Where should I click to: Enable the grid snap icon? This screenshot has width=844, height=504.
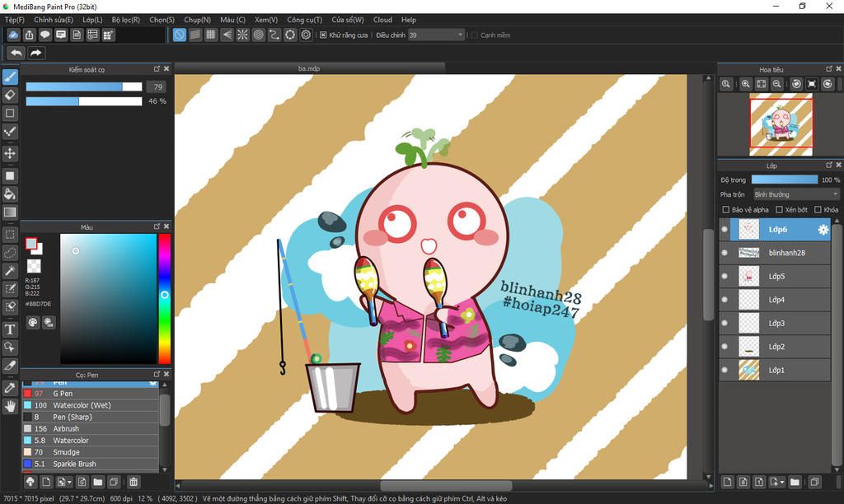pyautogui.click(x=211, y=35)
